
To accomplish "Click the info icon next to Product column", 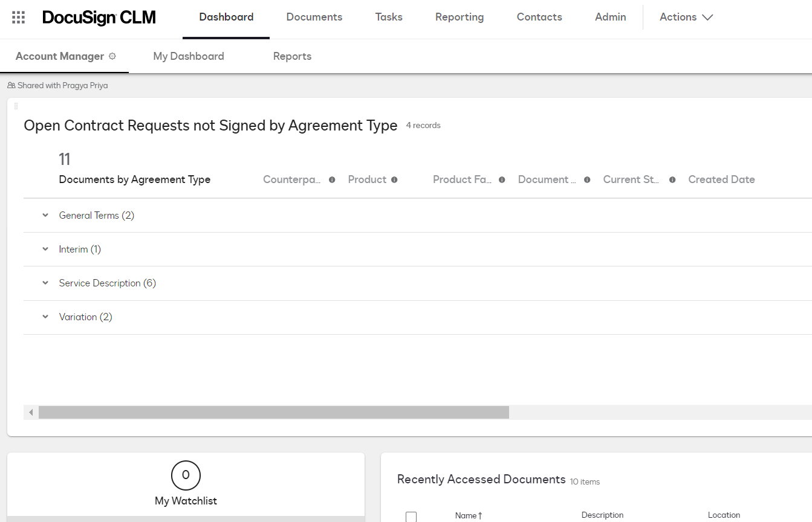I will (394, 179).
